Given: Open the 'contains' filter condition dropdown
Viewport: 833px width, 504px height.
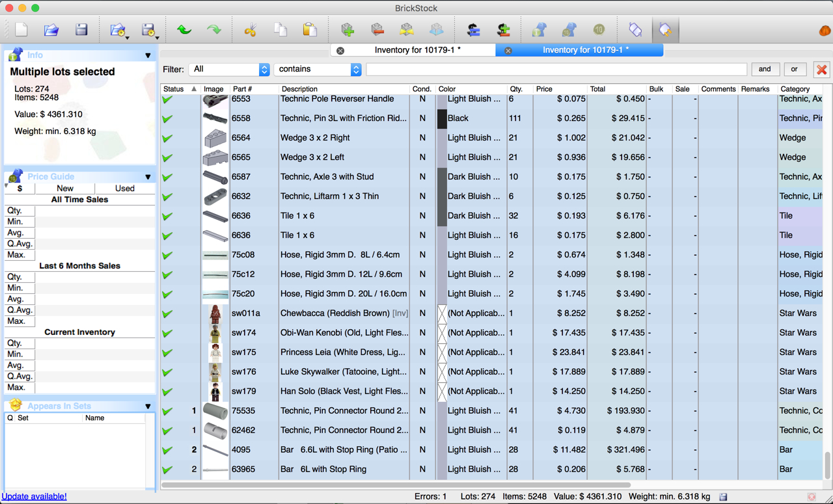Looking at the screenshot, I should pos(317,70).
